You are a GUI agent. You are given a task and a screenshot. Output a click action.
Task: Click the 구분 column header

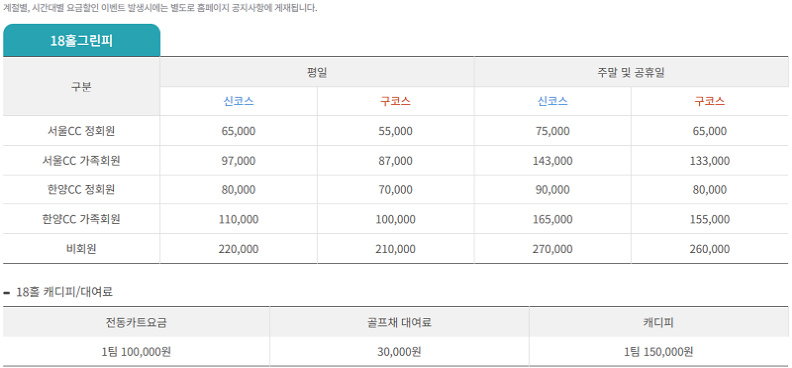pyautogui.click(x=81, y=86)
